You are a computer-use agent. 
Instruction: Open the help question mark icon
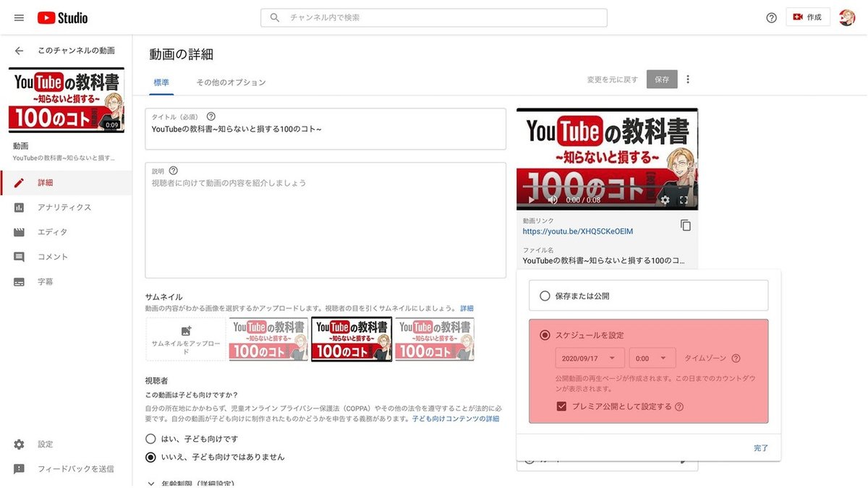(771, 17)
